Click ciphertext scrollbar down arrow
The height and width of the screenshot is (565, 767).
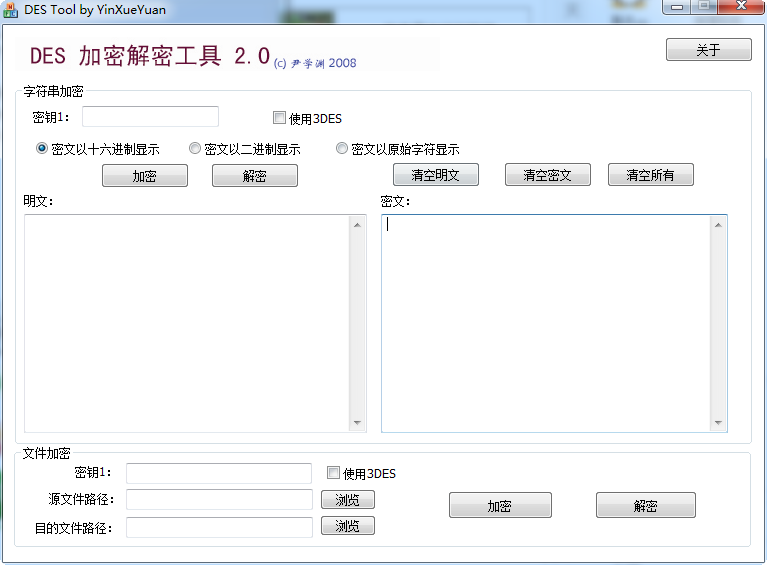[719, 423]
